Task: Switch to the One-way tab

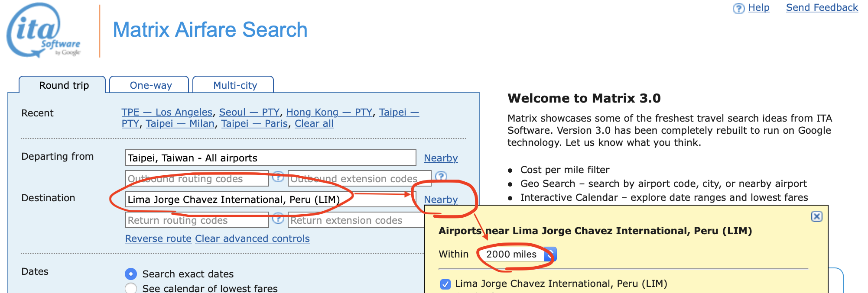Action: click(151, 85)
